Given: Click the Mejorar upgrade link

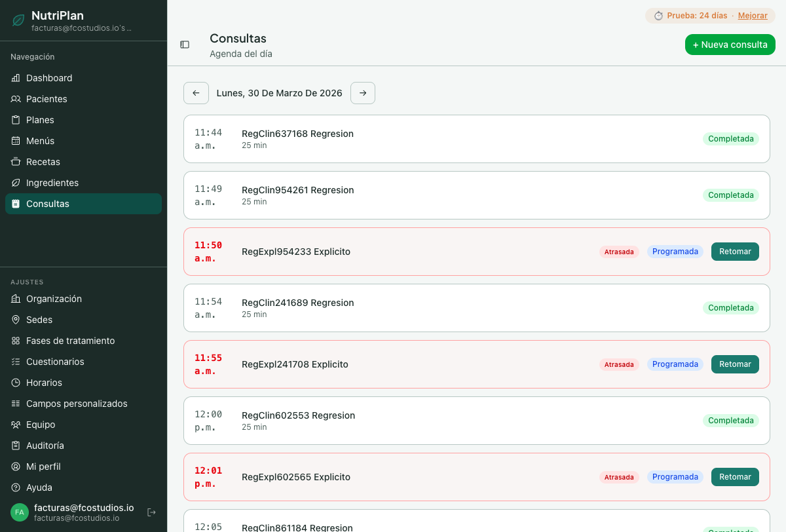Looking at the screenshot, I should pyautogui.click(x=753, y=16).
